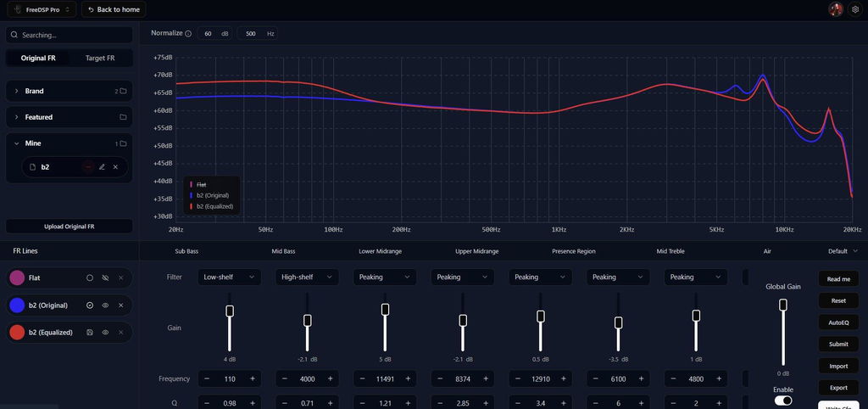Image resolution: width=868 pixels, height=409 pixels.
Task: Click the user avatar icon
Action: [835, 9]
